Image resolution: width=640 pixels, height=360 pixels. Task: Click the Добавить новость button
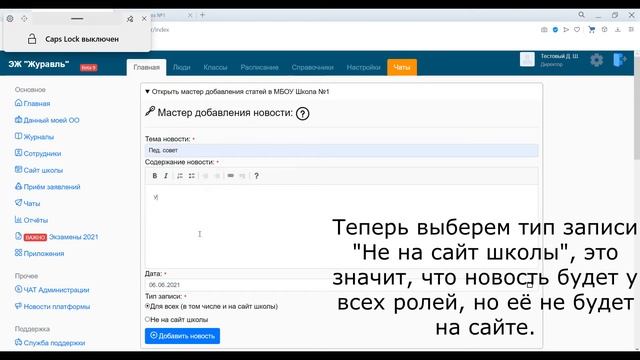(x=182, y=336)
